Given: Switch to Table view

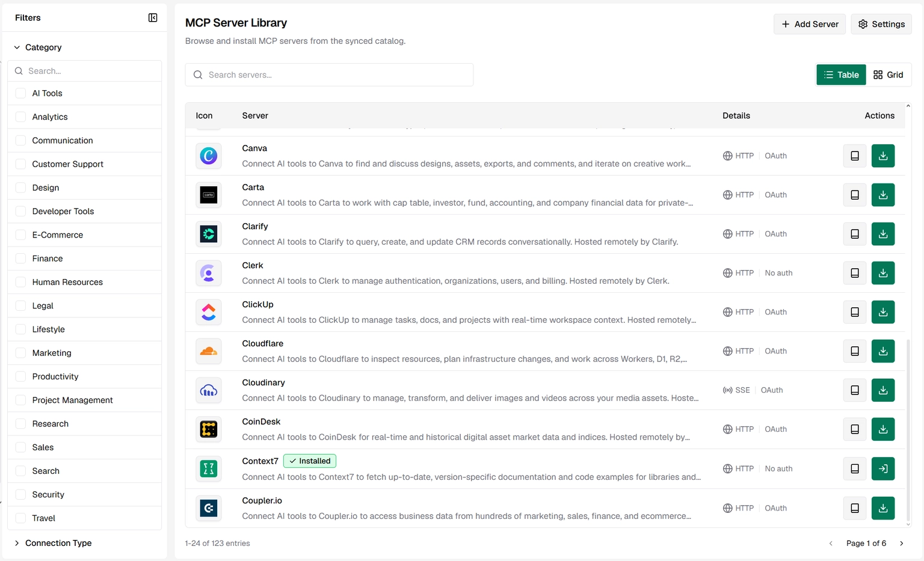Looking at the screenshot, I should coord(841,75).
